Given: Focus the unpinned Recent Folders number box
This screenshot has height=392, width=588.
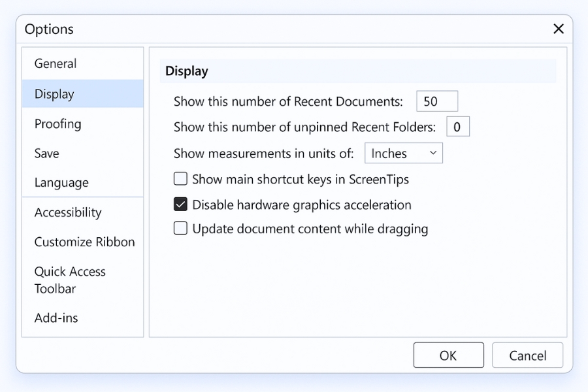Looking at the screenshot, I should tap(457, 127).
